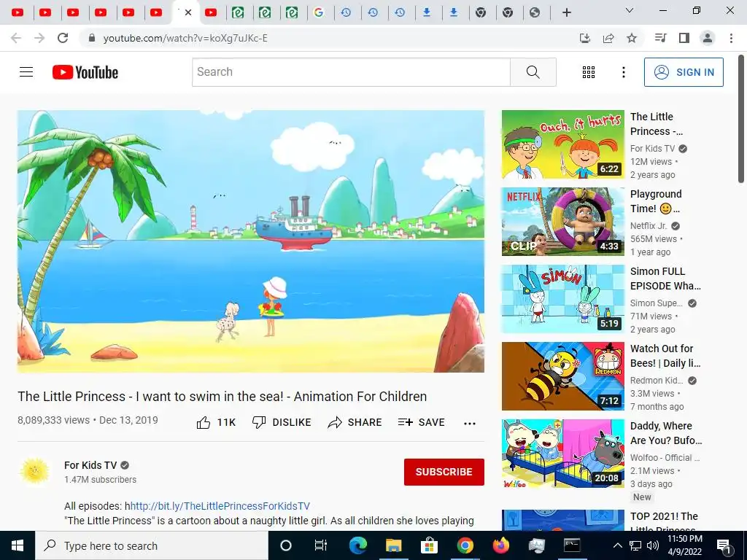Click the SIGN IN button
The height and width of the screenshot is (560, 747).
coord(684,72)
